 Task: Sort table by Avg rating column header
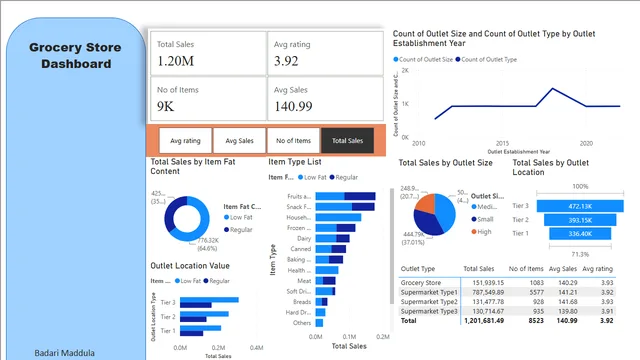(x=597, y=269)
